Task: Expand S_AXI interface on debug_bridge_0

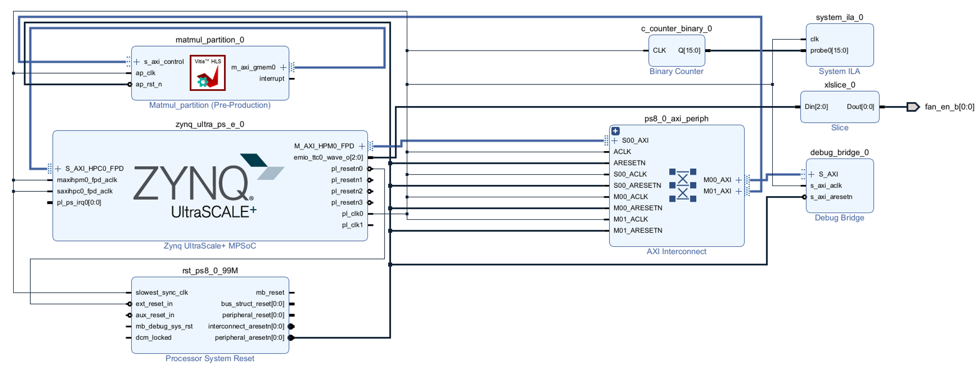Action: 812,174
